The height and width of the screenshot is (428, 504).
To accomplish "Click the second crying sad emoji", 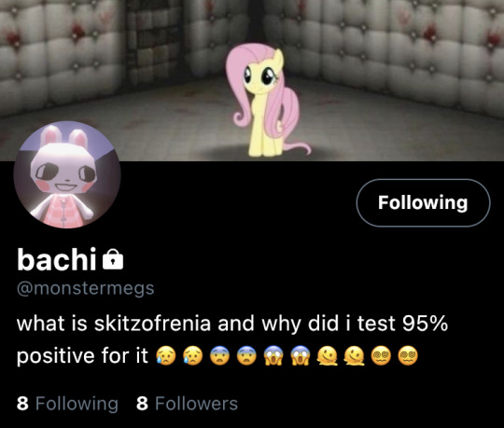I will coord(193,356).
